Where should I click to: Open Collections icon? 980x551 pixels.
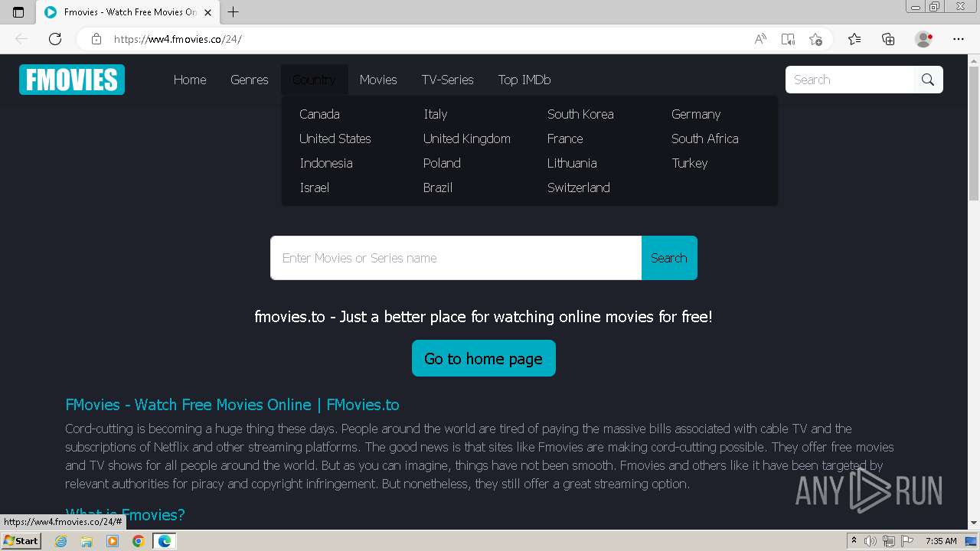point(888,39)
